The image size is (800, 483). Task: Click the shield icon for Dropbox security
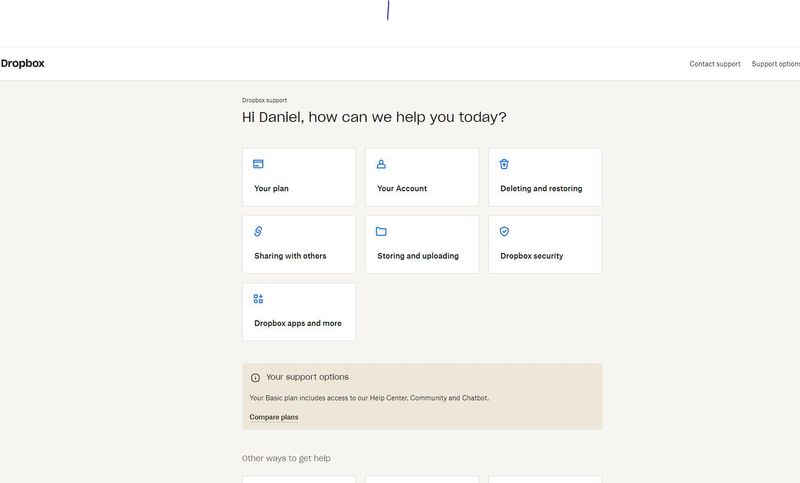coord(504,231)
